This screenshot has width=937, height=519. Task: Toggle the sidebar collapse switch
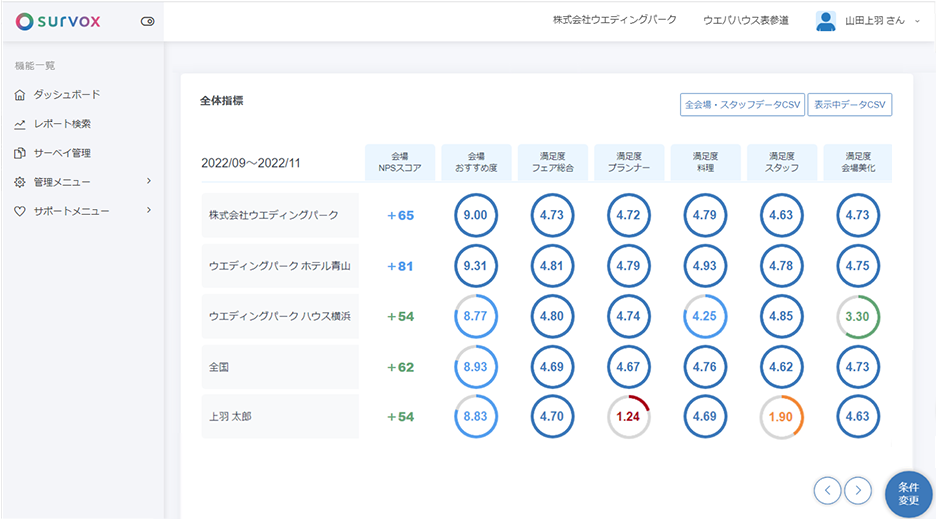coord(148,21)
